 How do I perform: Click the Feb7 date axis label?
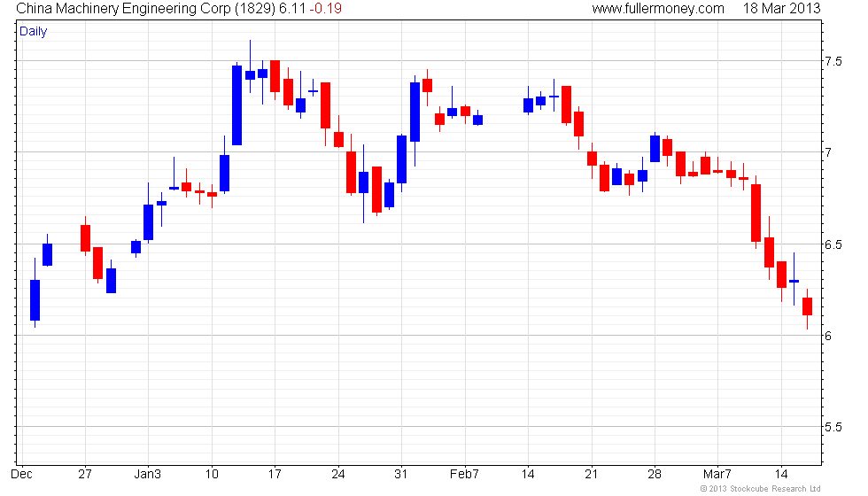tap(464, 475)
